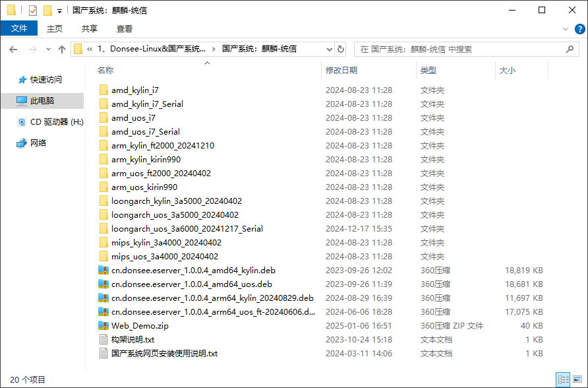Viewport: 588px width, 388px height.
Task: Expand address bar history dropdown
Action: click(x=329, y=49)
